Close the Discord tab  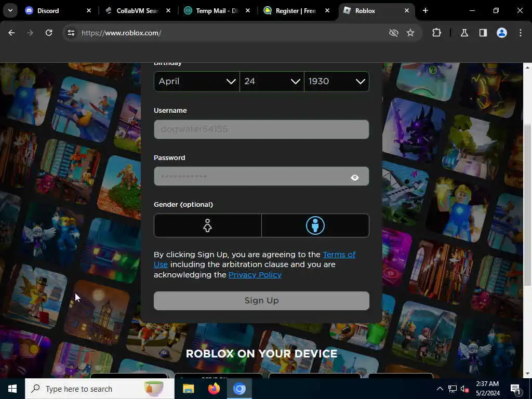89,10
